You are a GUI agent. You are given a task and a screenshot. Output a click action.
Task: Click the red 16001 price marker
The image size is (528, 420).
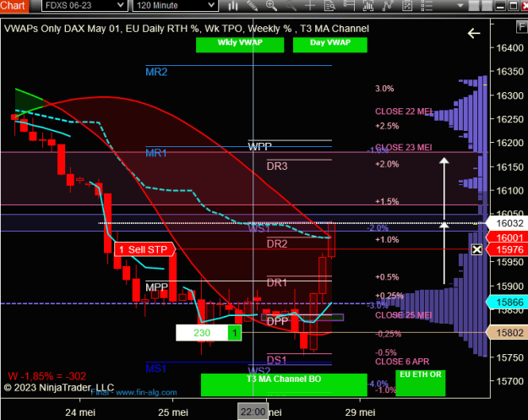point(508,237)
